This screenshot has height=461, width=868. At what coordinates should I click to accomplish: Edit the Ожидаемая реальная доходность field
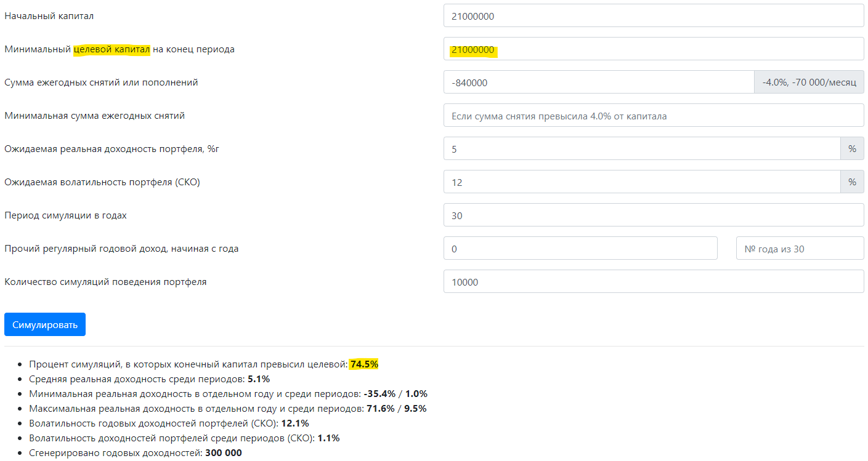pyautogui.click(x=642, y=149)
